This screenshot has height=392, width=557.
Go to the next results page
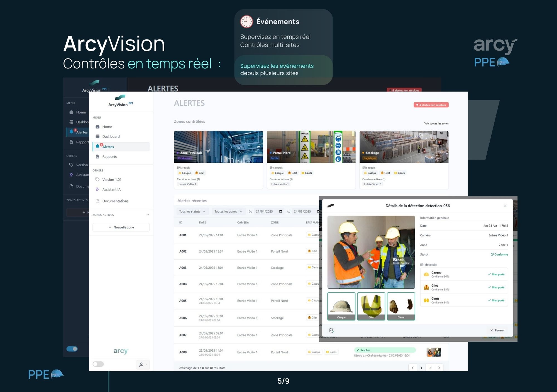(x=439, y=368)
